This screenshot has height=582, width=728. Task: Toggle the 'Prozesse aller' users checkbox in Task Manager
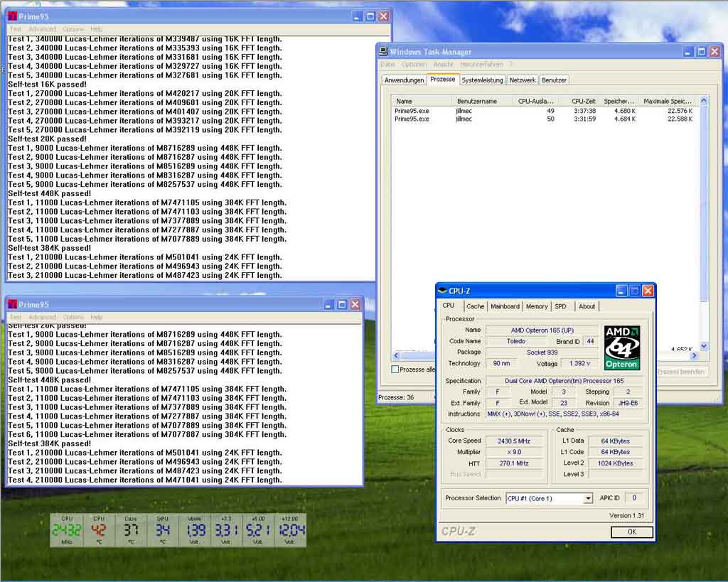coord(395,370)
